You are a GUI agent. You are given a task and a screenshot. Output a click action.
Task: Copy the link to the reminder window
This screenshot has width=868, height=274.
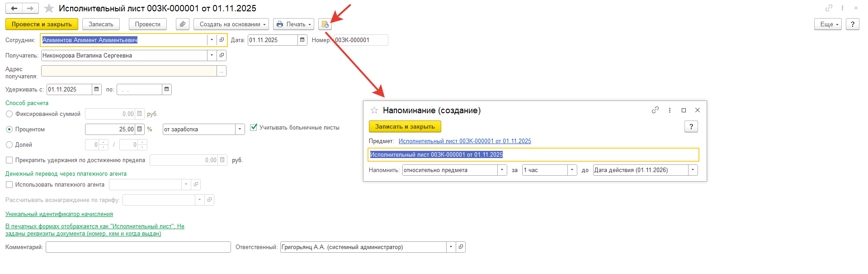[x=655, y=110]
